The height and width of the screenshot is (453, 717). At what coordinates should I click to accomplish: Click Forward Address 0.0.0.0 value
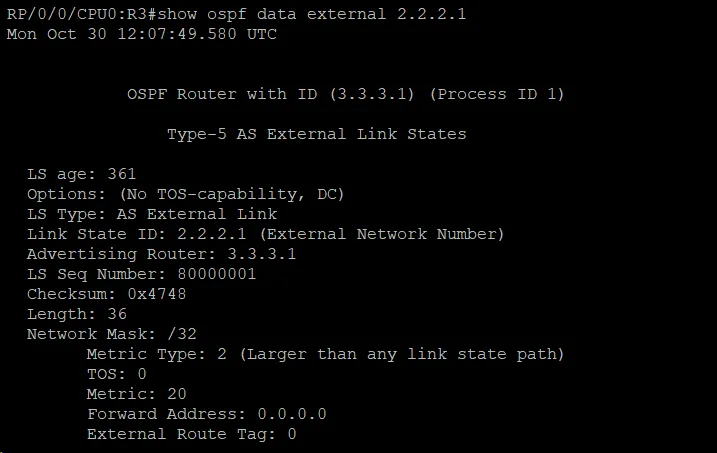(x=292, y=414)
